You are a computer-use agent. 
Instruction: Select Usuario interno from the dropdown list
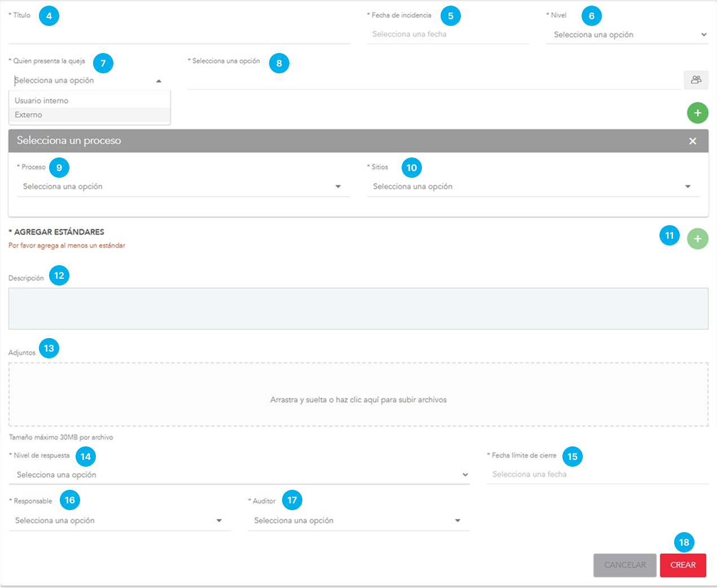pos(42,100)
